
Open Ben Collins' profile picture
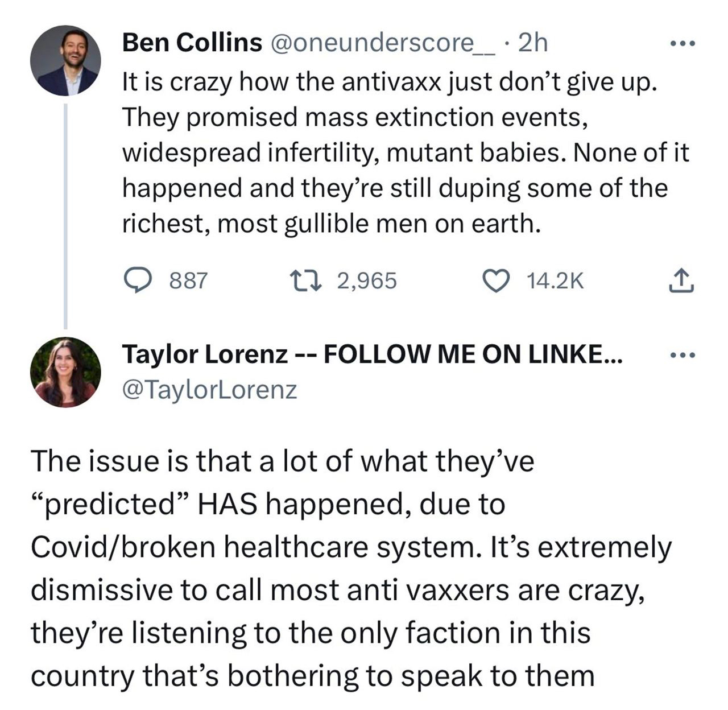(65, 60)
